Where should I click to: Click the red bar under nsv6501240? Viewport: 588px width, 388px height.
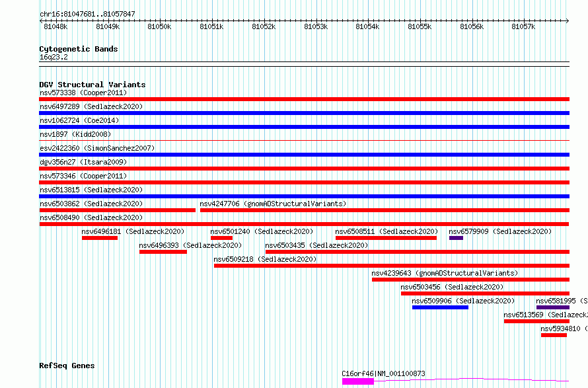point(221,238)
